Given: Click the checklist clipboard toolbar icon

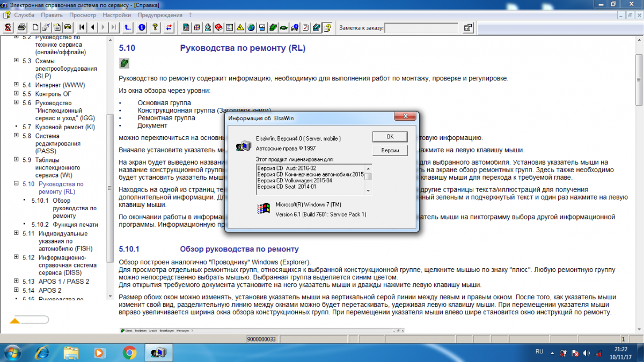Looking at the screenshot, I should click(305, 27).
